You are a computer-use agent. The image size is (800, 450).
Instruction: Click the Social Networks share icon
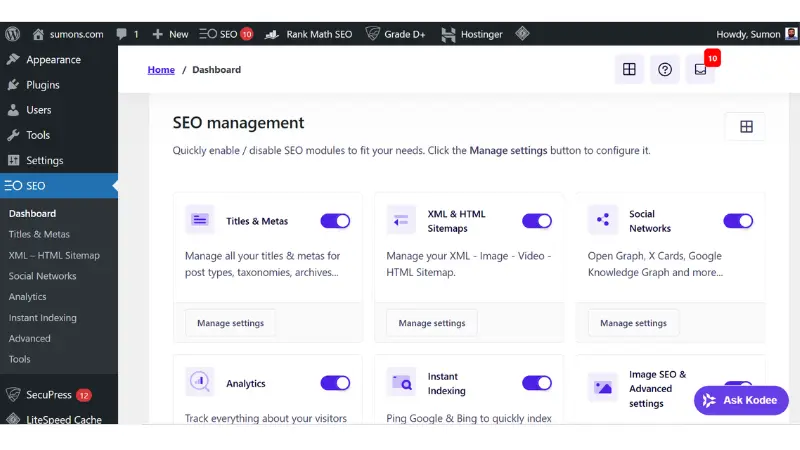coord(603,220)
